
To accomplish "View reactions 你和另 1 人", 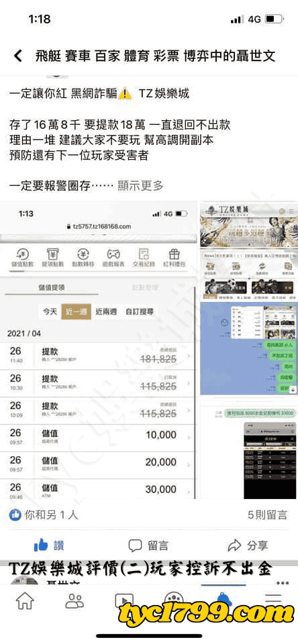I will (44, 515).
